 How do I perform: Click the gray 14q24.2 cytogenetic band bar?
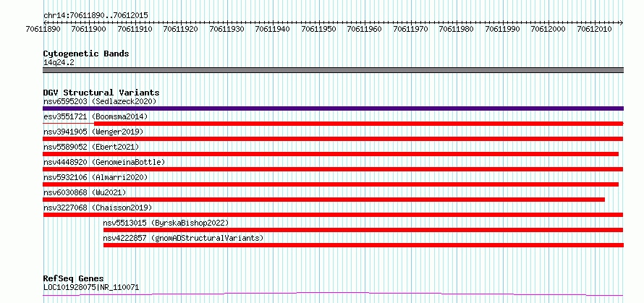[333, 70]
